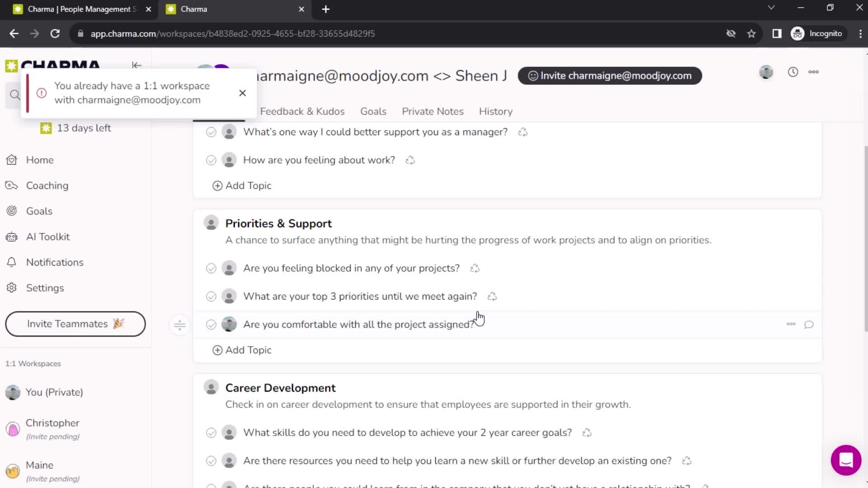Viewport: 868px width, 488px height.
Task: Click author avatar on 'comfortable with project' topic
Action: [229, 324]
